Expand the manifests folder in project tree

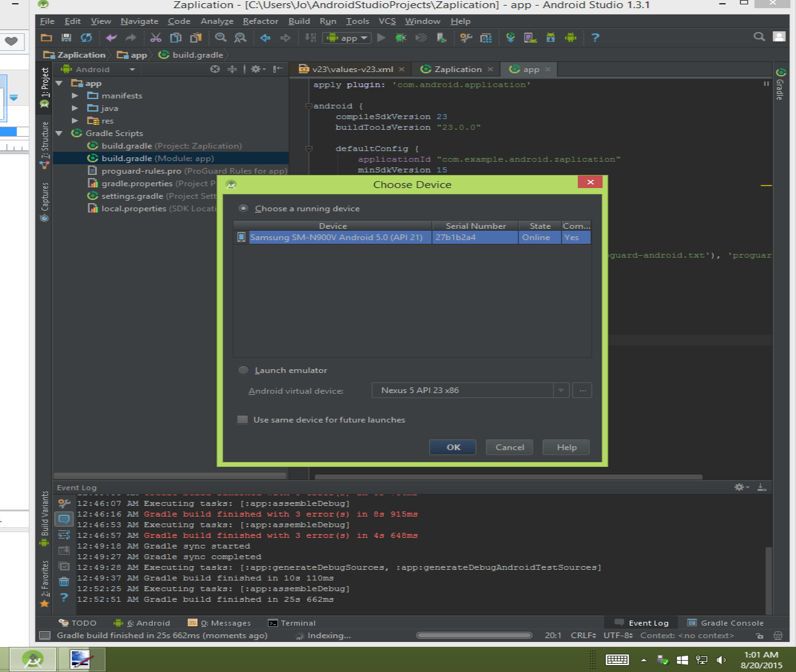(x=75, y=96)
